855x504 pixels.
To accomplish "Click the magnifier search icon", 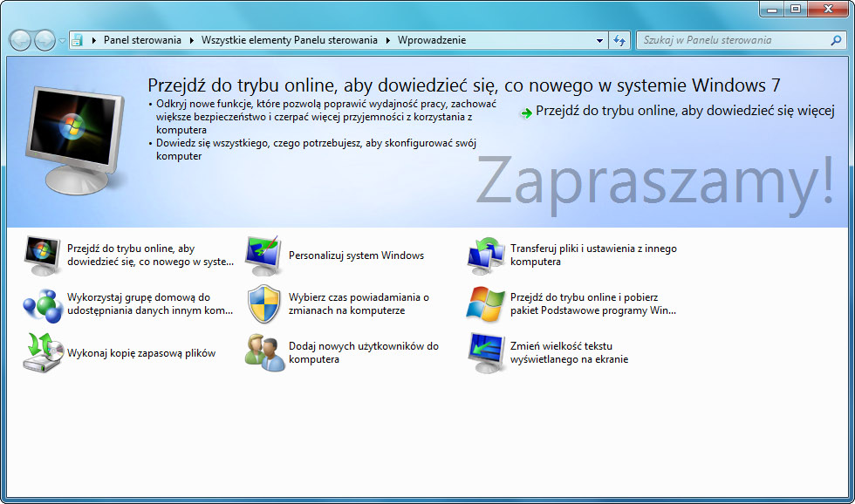I will coord(836,40).
